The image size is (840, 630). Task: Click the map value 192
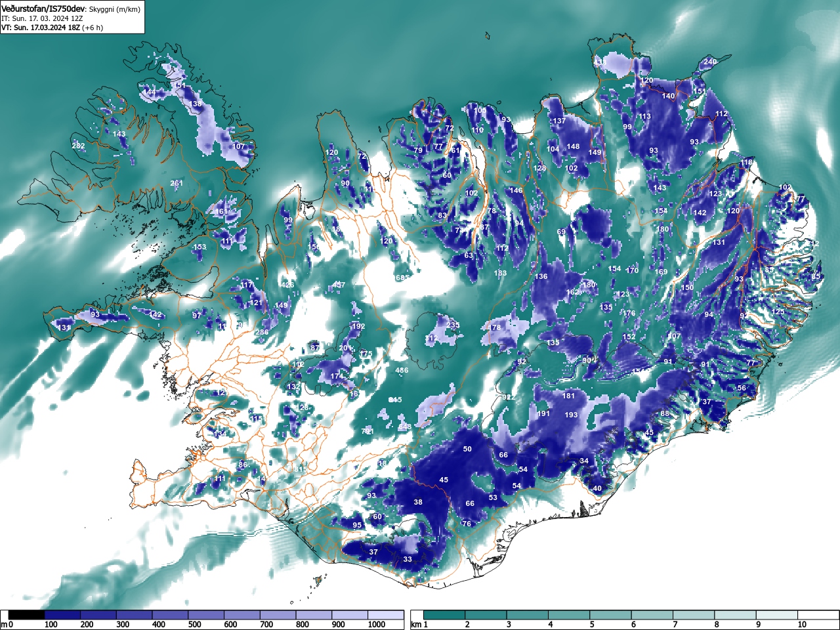pos(358,326)
